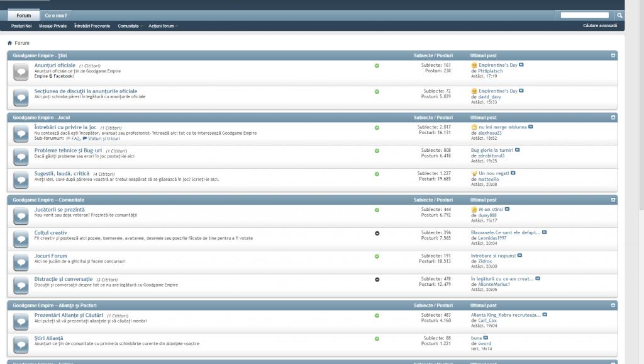Click the search magnifier button

[x=619, y=15]
